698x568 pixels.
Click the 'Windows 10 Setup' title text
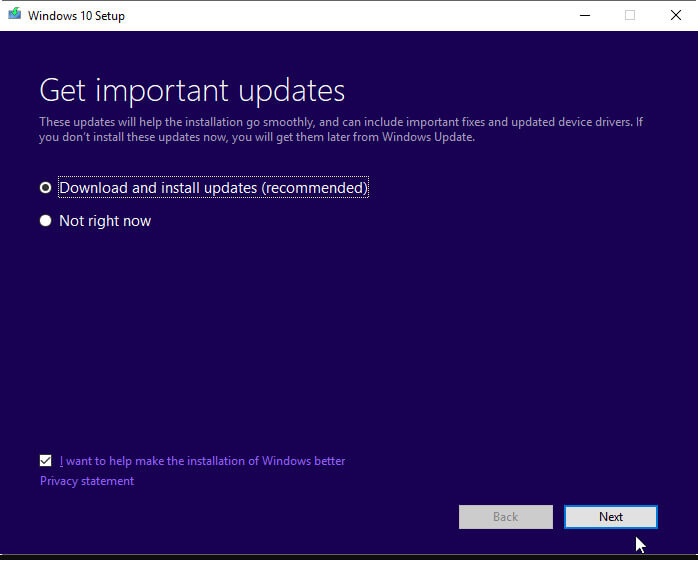[76, 16]
